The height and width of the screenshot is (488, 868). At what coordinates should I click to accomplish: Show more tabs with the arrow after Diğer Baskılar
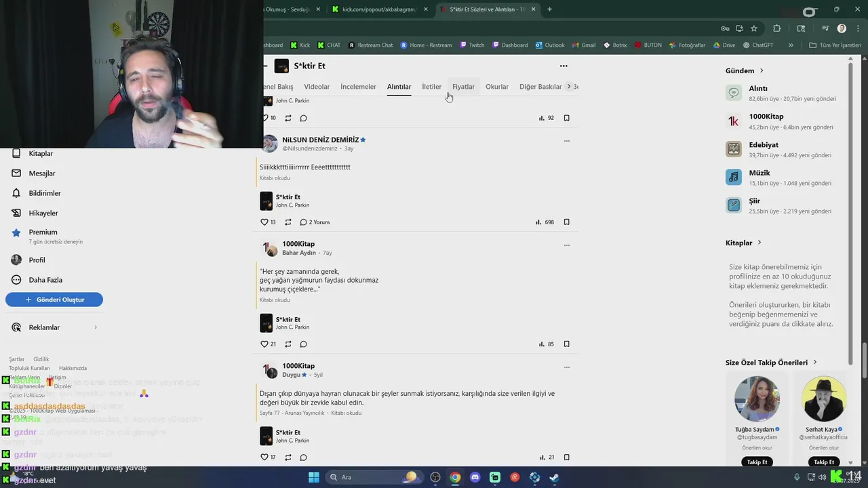coord(569,86)
